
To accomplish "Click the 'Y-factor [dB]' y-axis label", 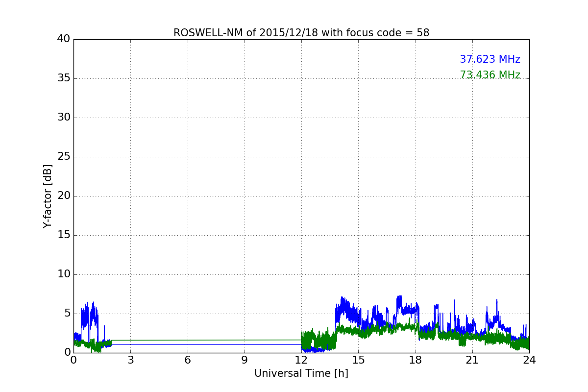I will (48, 196).
